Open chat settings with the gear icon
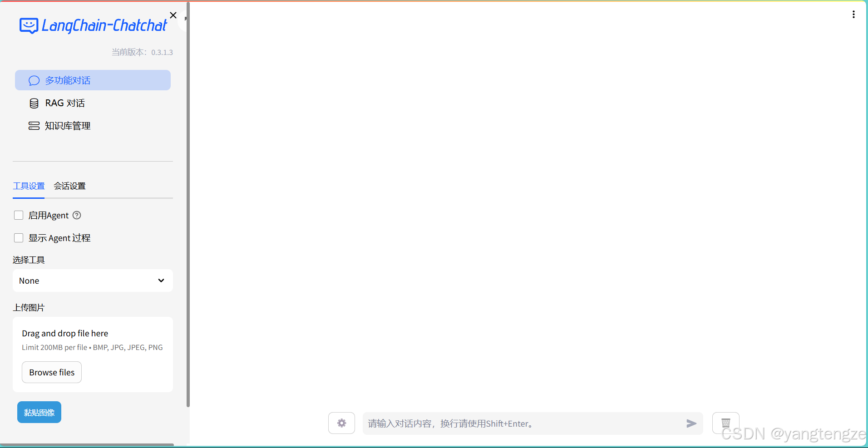Viewport: 868px width, 448px height. pyautogui.click(x=341, y=423)
